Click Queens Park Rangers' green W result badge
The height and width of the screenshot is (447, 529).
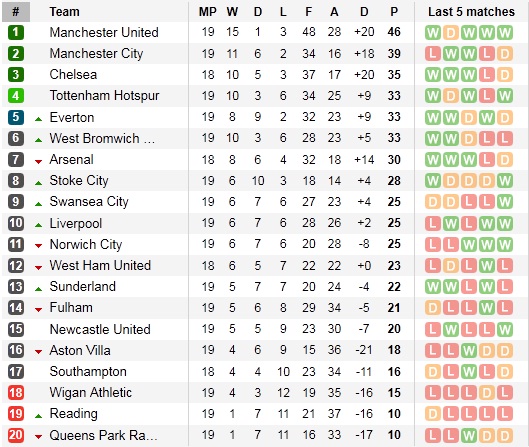point(469,435)
